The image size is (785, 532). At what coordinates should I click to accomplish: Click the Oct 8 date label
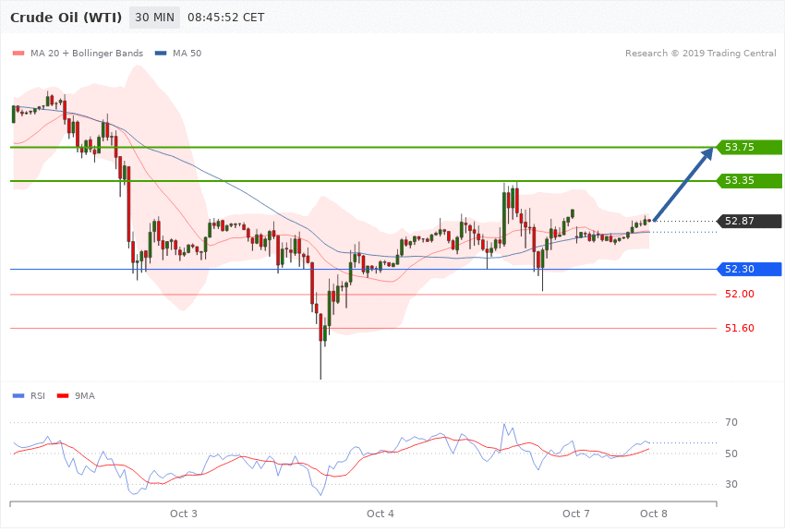(653, 514)
